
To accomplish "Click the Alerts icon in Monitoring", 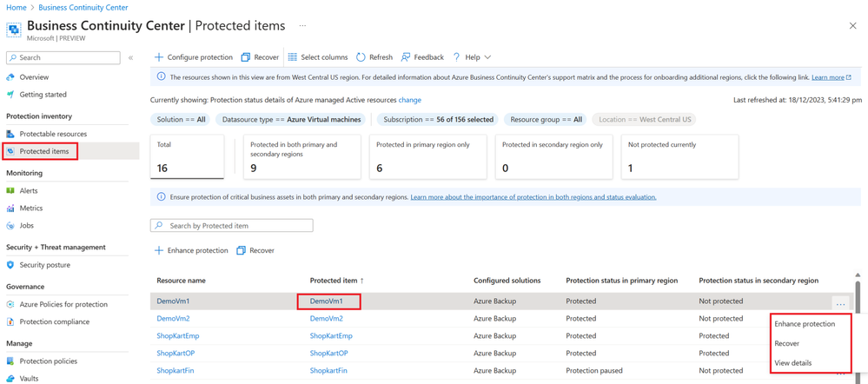I will coord(10,190).
